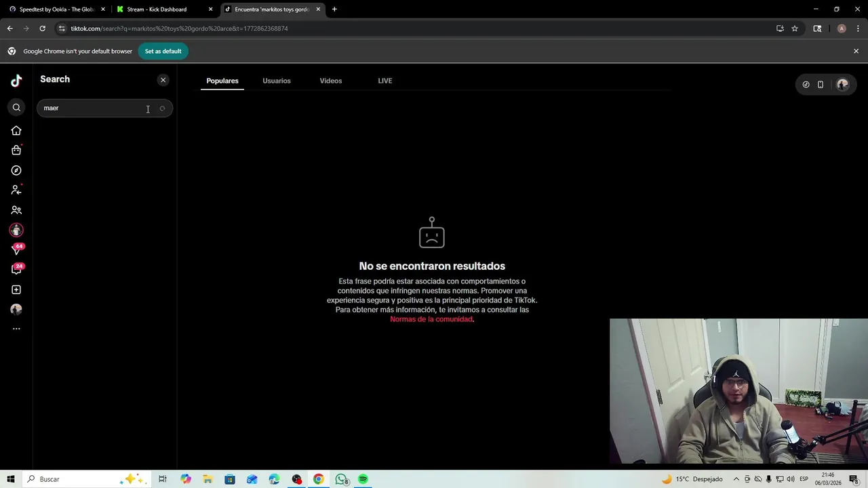Switch to the Videos tab
Image resolution: width=868 pixels, height=488 pixels.
click(331, 81)
